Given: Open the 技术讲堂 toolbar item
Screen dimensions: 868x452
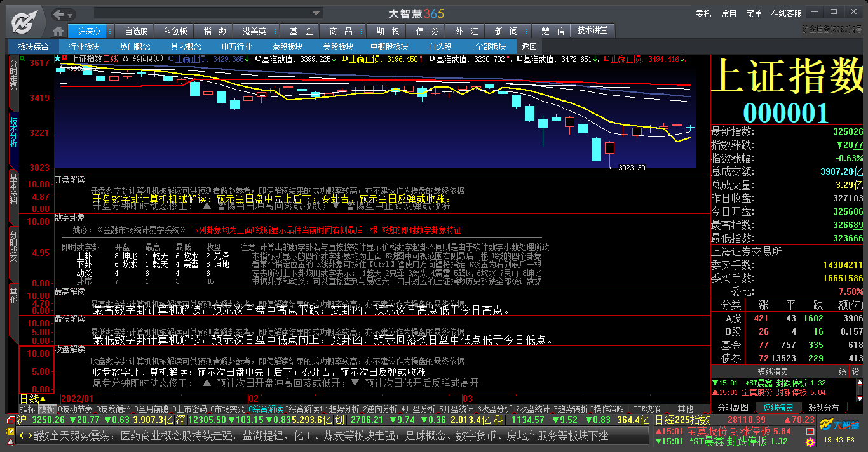Looking at the screenshot, I should point(592,30).
